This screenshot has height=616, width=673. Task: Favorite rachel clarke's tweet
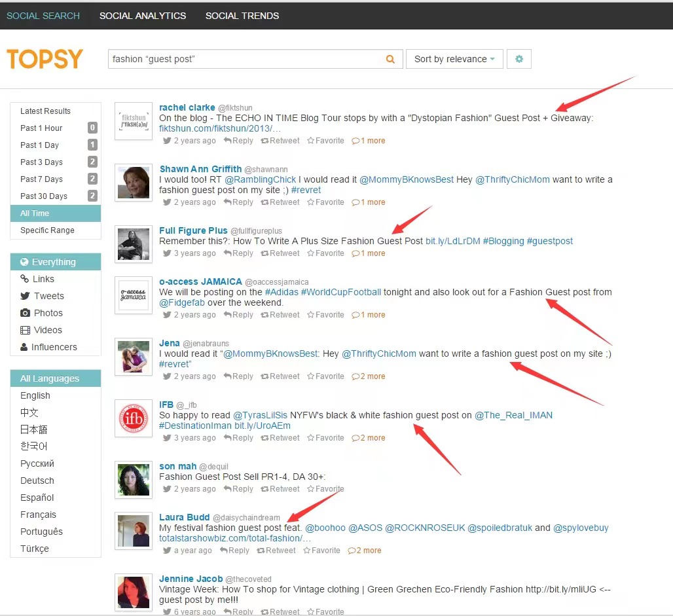point(326,141)
